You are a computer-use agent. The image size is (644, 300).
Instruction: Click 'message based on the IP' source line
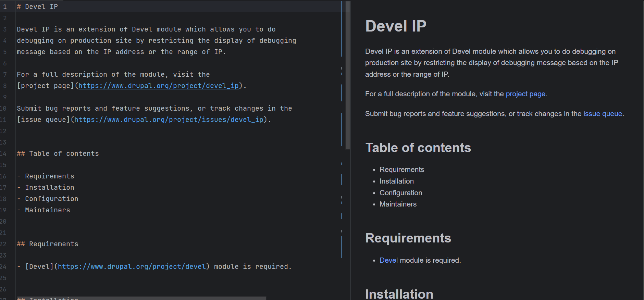(x=121, y=52)
